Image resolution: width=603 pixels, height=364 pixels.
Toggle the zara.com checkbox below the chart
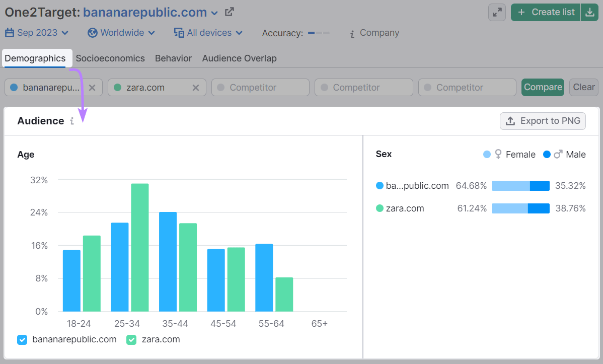tap(131, 339)
